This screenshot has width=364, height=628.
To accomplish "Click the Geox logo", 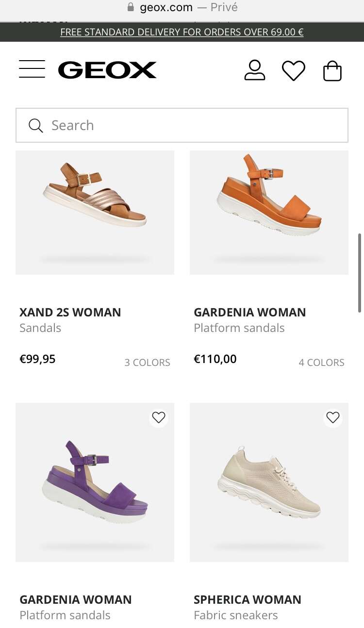I will pos(107,70).
